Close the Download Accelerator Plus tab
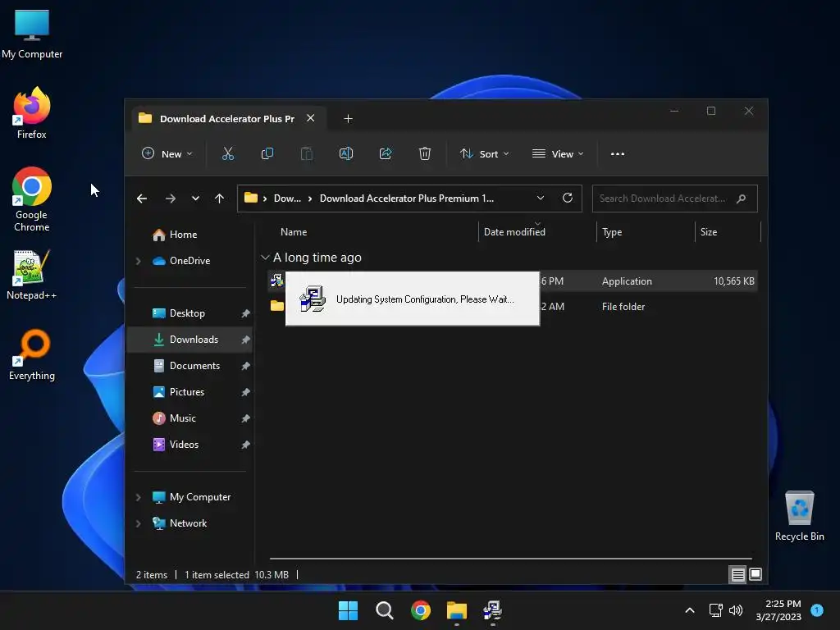The height and width of the screenshot is (630, 840). coord(311,118)
